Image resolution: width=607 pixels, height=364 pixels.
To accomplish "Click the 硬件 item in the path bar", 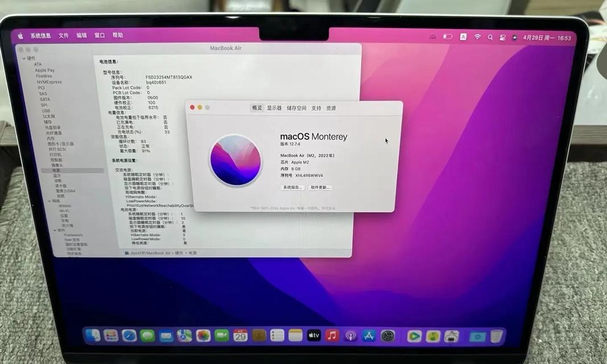I will coord(179,253).
